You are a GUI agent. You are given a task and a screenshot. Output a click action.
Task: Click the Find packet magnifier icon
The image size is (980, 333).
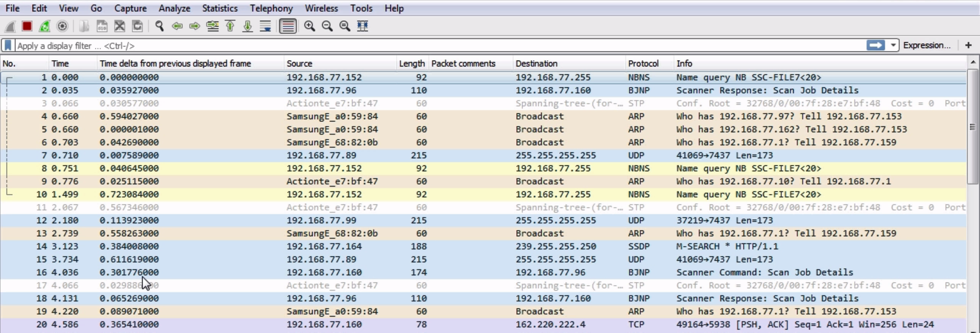tap(159, 26)
